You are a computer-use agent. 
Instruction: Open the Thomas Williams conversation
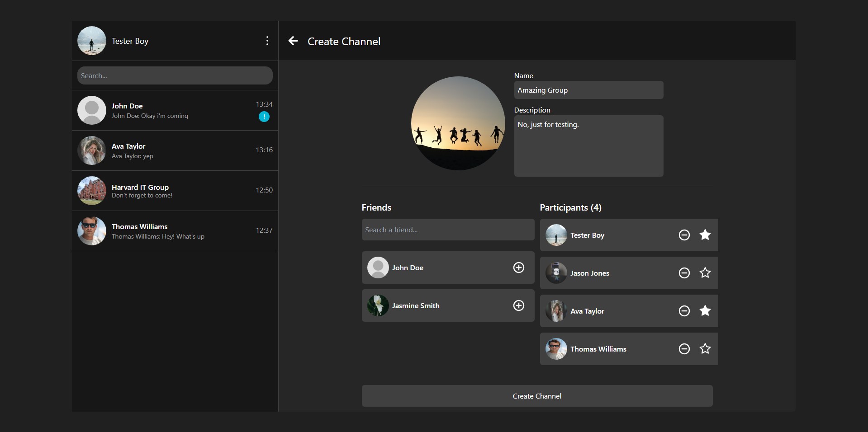coord(175,231)
